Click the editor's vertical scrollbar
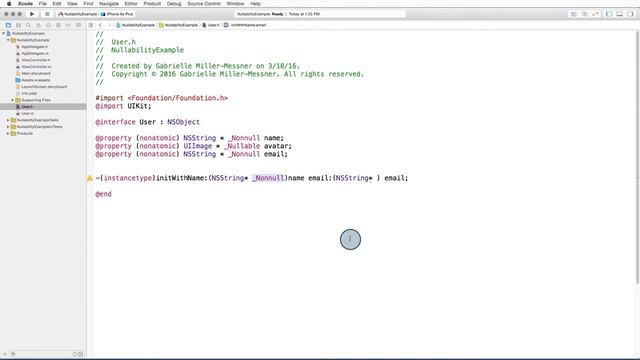Screen dimensions: 640x360 tap(638, 157)
